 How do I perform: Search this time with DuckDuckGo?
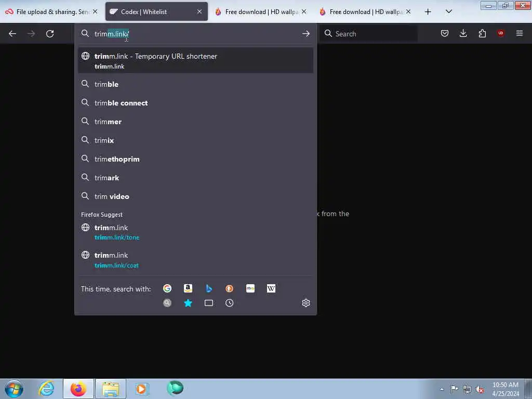point(229,288)
